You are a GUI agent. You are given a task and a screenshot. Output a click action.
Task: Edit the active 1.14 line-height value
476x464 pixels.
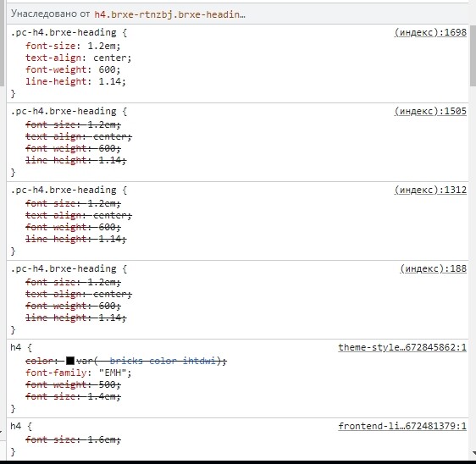[109, 81]
